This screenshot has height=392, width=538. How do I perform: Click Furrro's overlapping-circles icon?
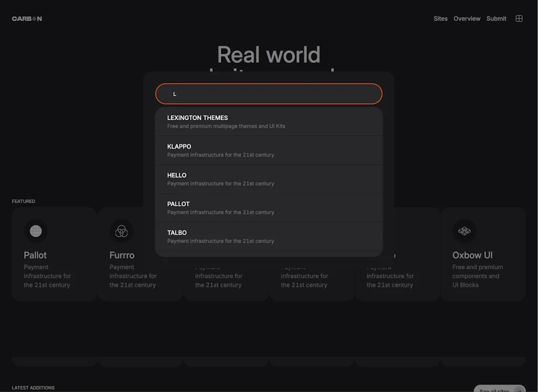[x=121, y=231]
